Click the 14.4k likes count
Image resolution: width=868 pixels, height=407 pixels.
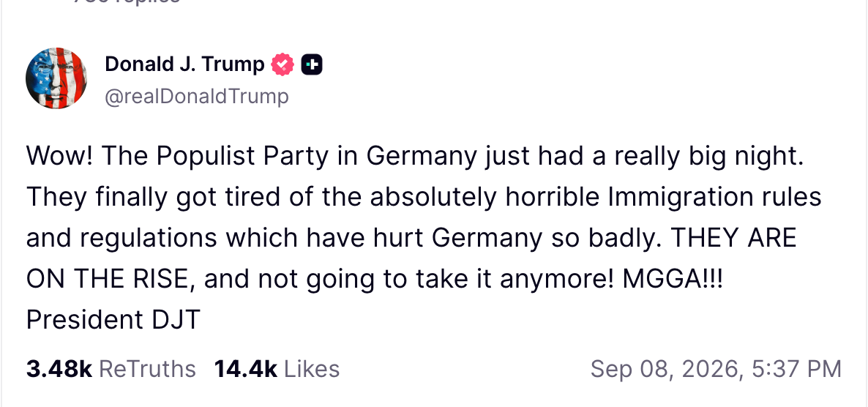click(245, 369)
